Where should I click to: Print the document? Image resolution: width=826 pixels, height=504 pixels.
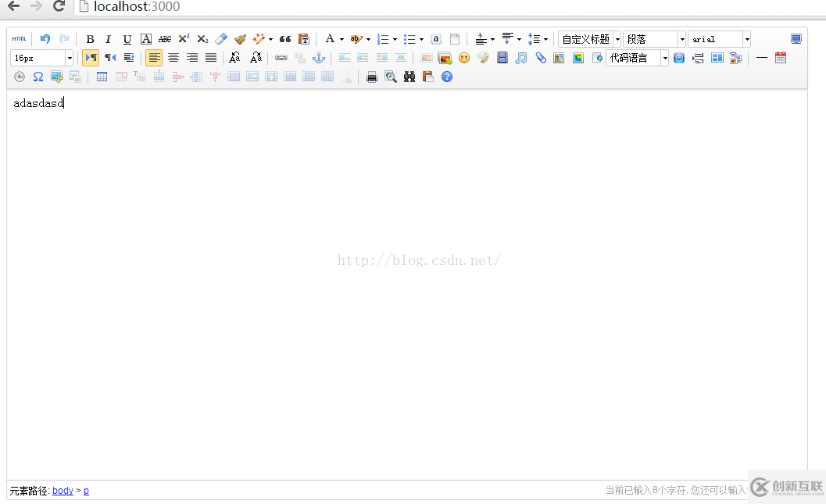[x=372, y=77]
